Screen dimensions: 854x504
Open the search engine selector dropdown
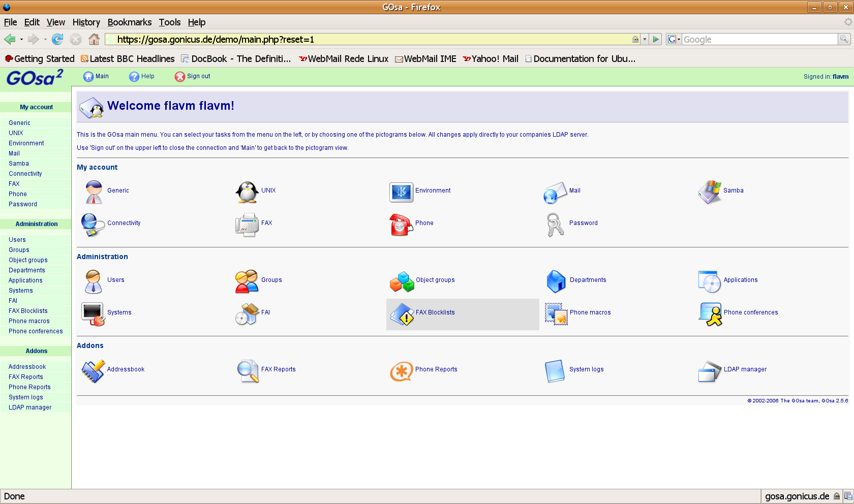point(674,39)
